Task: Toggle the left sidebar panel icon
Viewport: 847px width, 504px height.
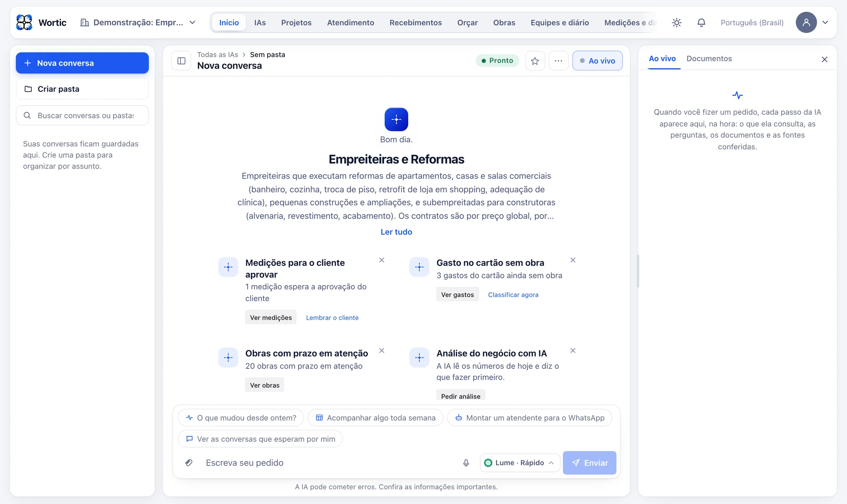Action: pyautogui.click(x=181, y=61)
